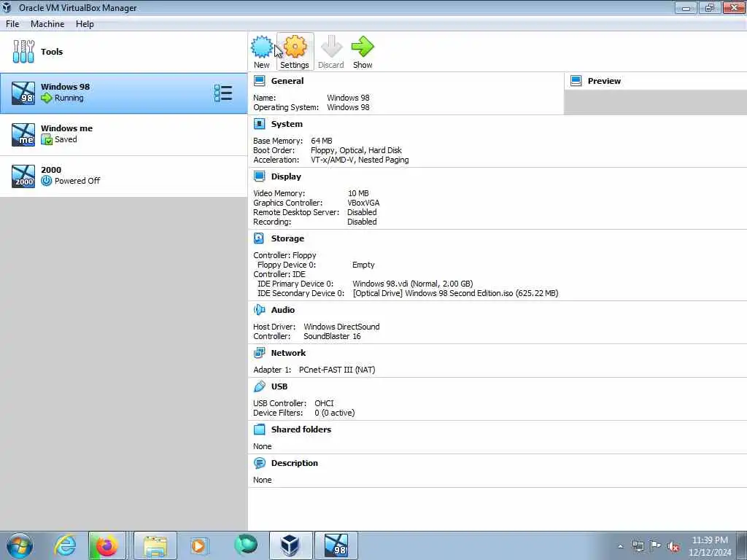Select the Windows 98 virtual machine
Screen dimensions: 747x560
tap(124, 93)
